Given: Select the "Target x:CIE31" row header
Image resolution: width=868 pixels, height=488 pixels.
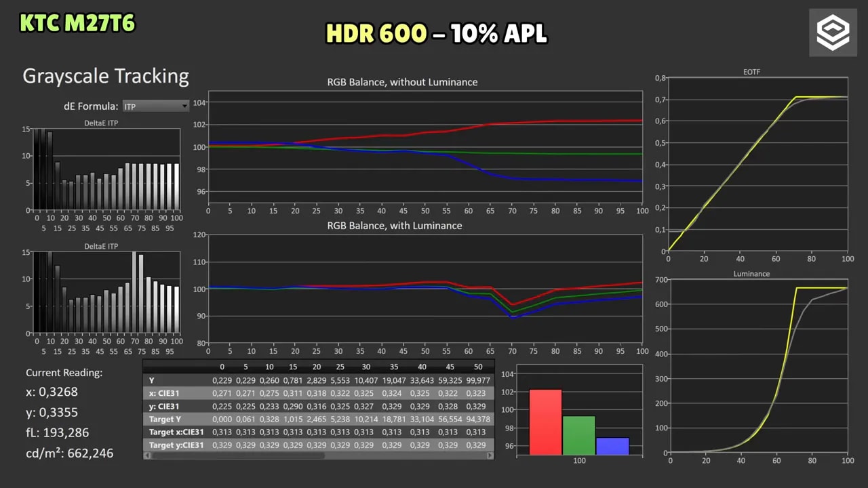Looking at the screenshot, I should point(176,432).
